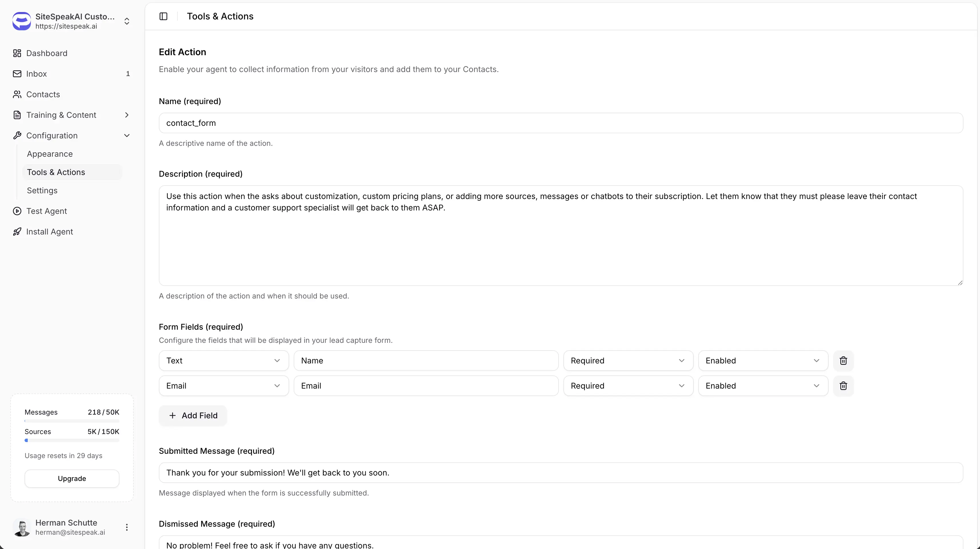Screen dimensions: 980x549
Task: Collapse the Configuration section
Action: 127,136
